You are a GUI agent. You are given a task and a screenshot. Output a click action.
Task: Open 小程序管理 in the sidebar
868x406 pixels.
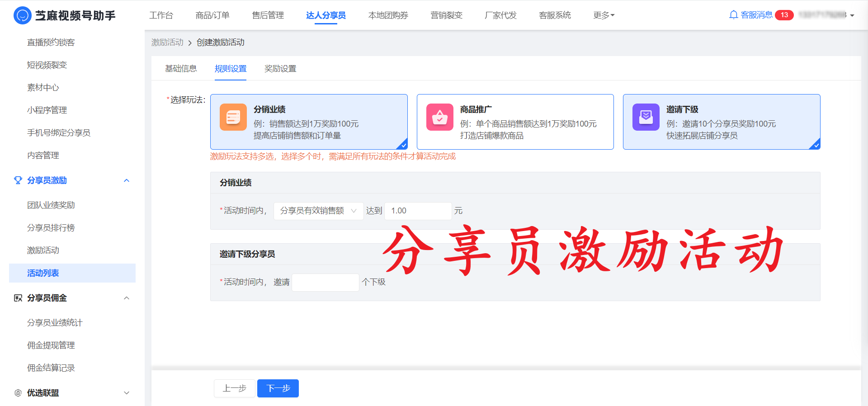[47, 110]
